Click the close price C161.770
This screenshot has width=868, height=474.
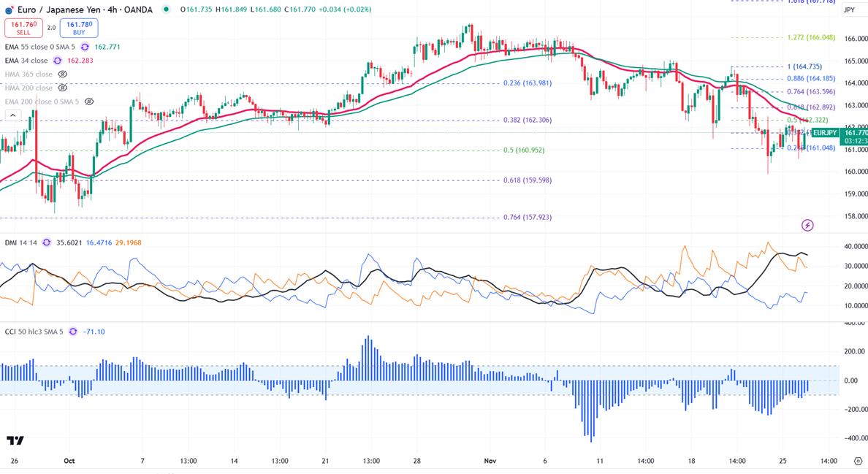click(x=300, y=9)
